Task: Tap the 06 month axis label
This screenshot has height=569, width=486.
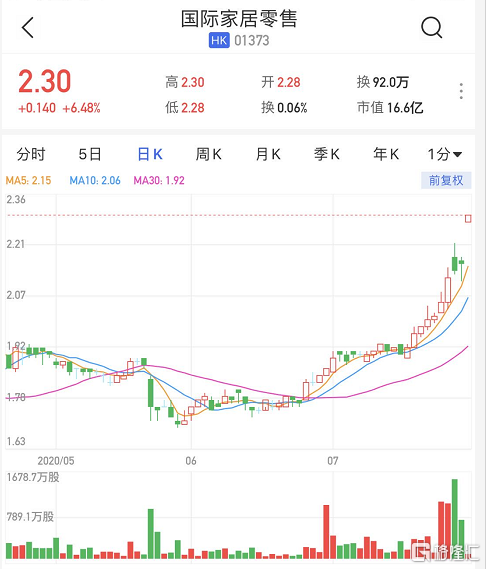Action: click(191, 461)
